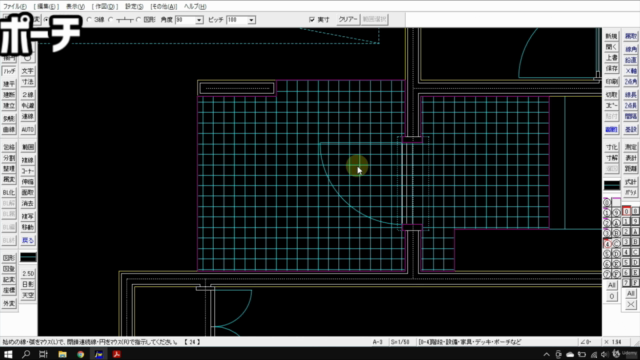Toggle layer 4 circle button
640x360 pixels.
point(607,244)
